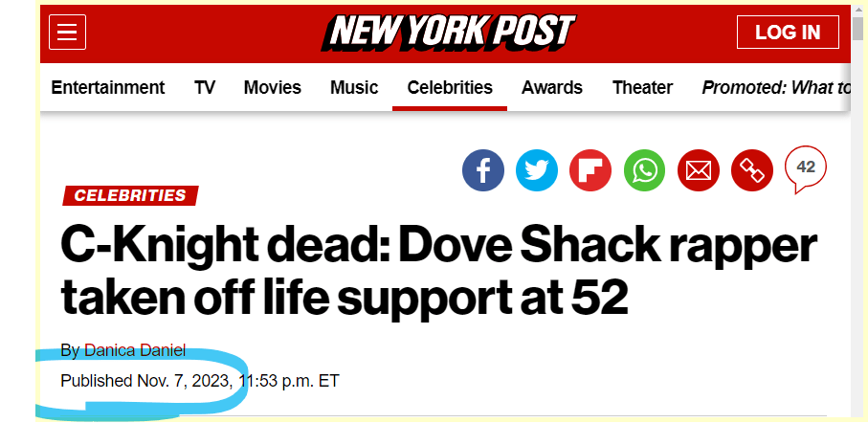
Task: Click the New York Post logo
Action: tap(449, 32)
